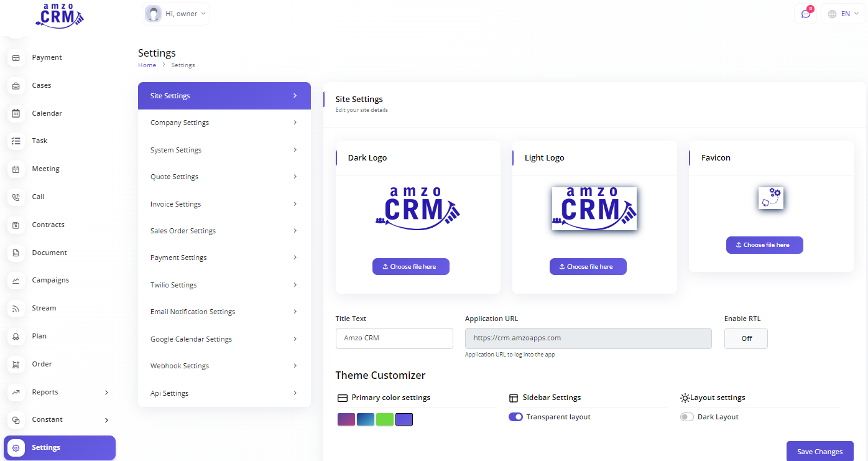Open the EN language dropdown
This screenshot has width=868, height=461.
click(x=844, y=14)
